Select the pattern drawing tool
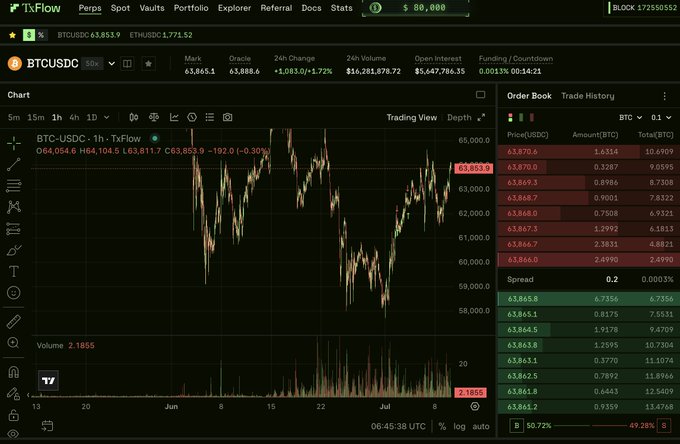680x444 pixels. (14, 207)
